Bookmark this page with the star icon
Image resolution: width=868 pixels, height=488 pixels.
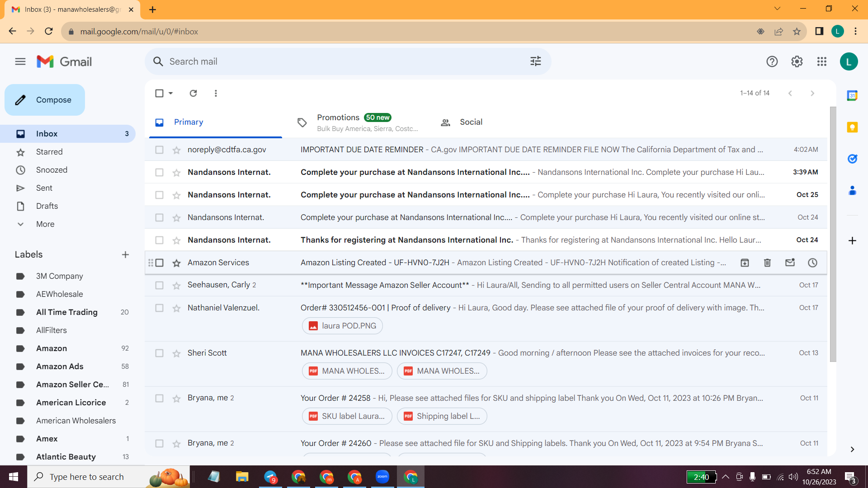[797, 32]
